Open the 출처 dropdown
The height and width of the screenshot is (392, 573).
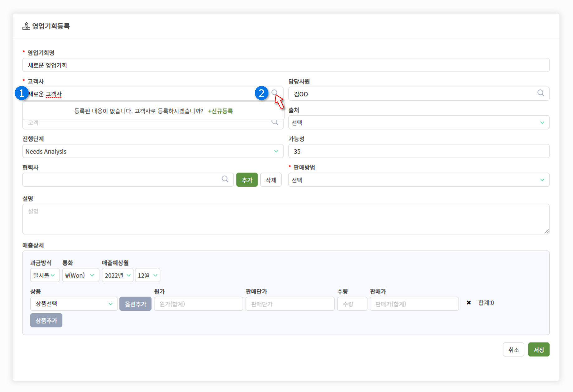click(x=418, y=123)
